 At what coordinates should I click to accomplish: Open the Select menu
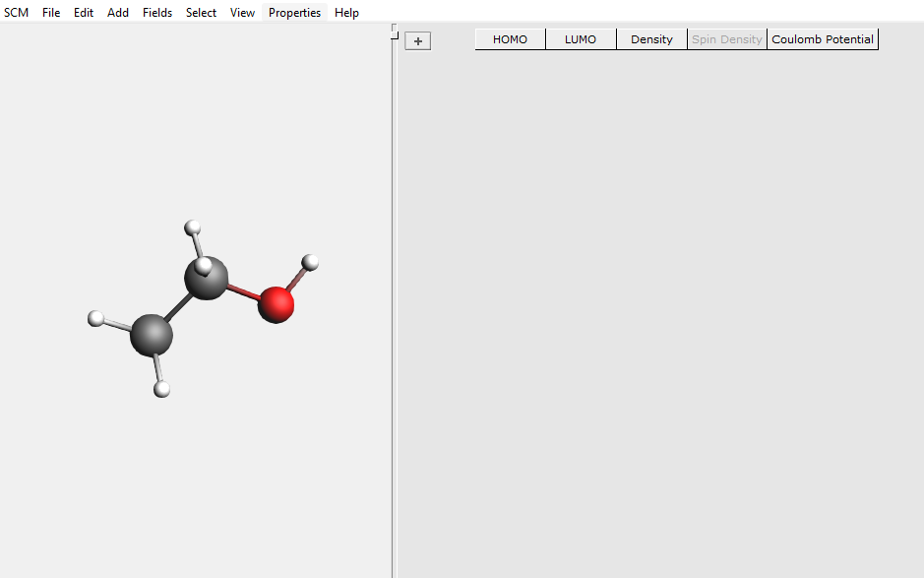(201, 13)
